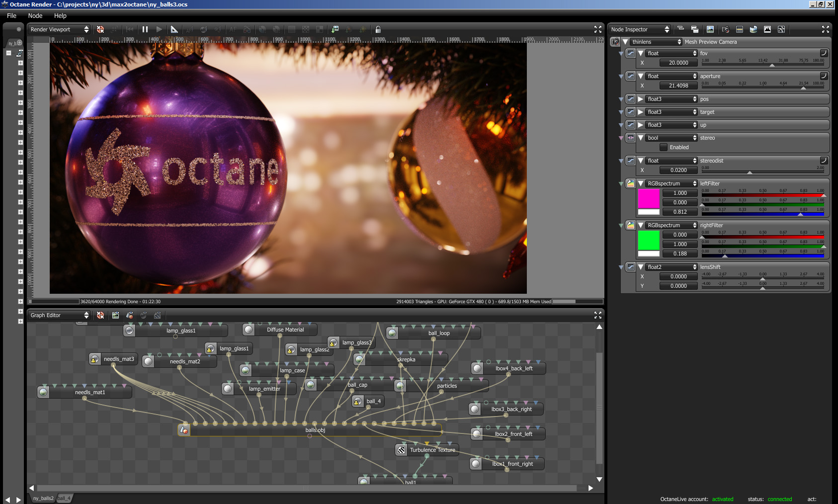Click the panorama environment icon in Node Inspector

click(754, 29)
